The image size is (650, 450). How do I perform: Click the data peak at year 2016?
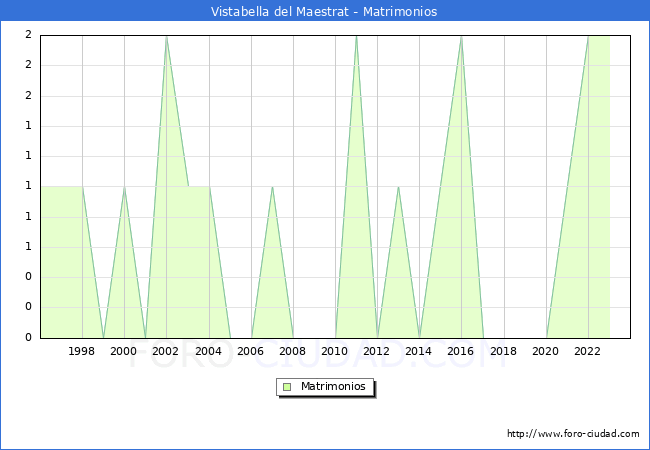point(461,36)
